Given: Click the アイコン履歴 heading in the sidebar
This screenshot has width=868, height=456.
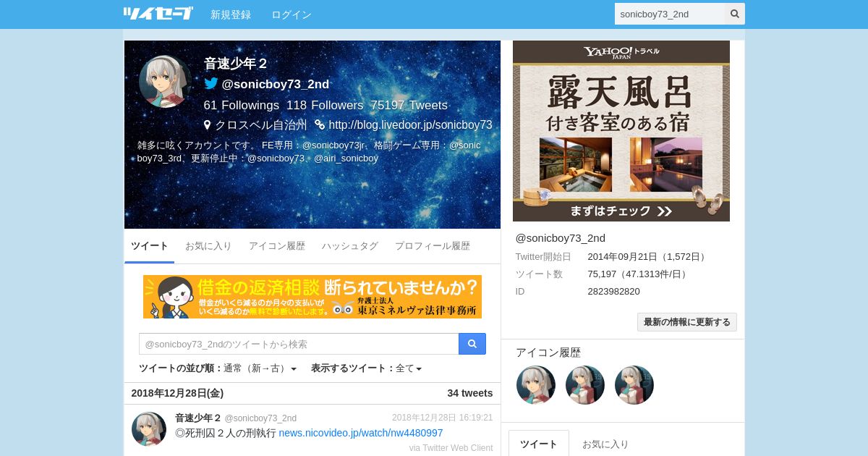Looking at the screenshot, I should point(548,352).
